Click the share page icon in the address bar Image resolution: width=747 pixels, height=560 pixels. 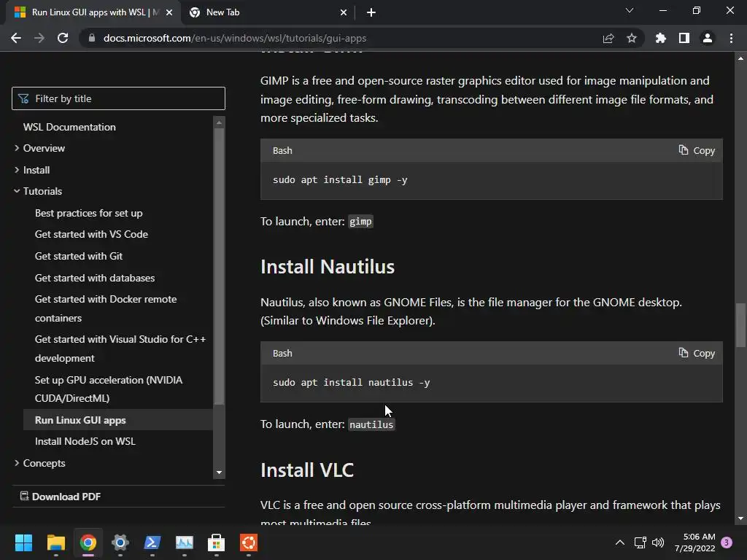tap(608, 38)
